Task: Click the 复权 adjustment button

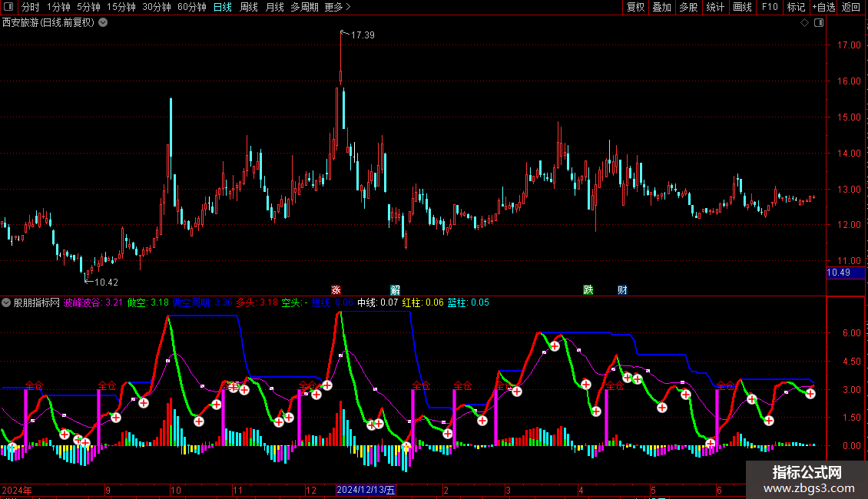Action: [635, 7]
